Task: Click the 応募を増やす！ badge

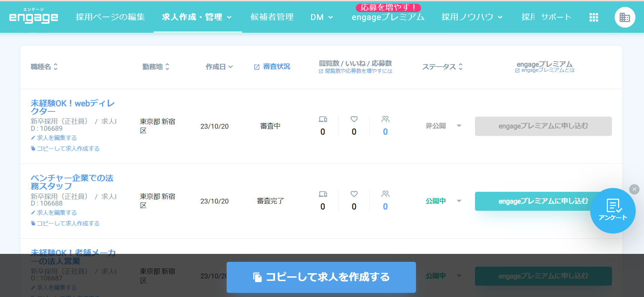Action: point(388,7)
